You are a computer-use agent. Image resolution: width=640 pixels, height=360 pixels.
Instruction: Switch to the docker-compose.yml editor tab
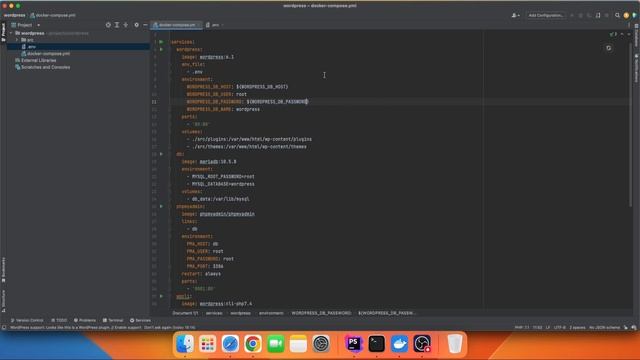176,25
